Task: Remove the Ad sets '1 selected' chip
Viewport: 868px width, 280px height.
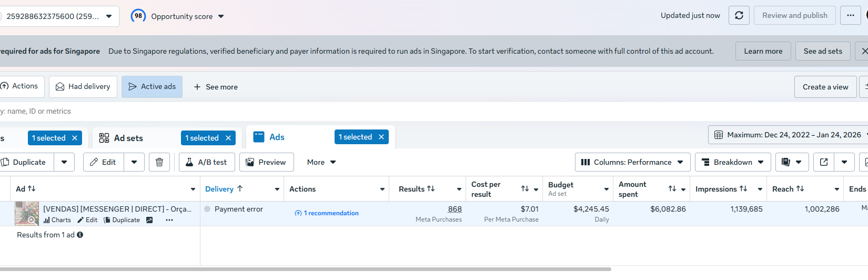Action: click(228, 138)
